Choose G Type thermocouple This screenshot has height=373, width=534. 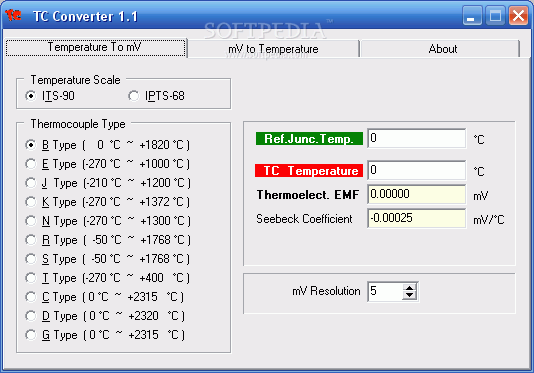(105, 335)
